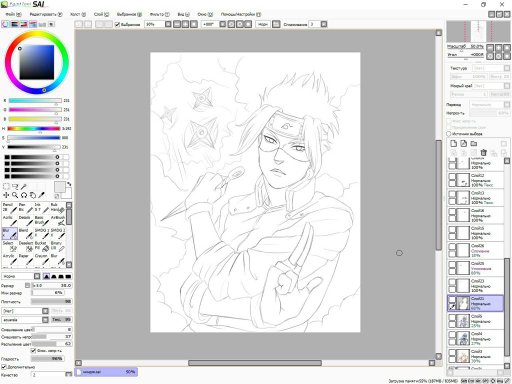Viewport: 512px width, 384px height.
Task: Click the open document tab at bottom
Action: [106, 372]
